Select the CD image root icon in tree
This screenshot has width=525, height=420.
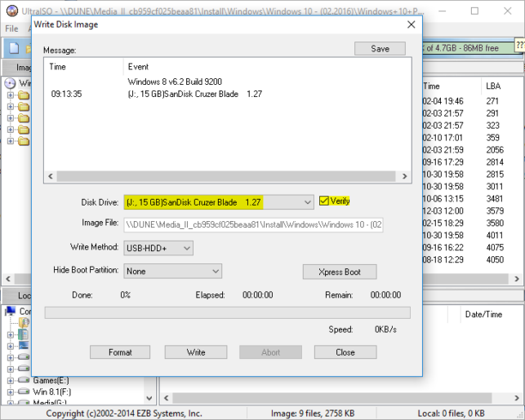pos(10,83)
